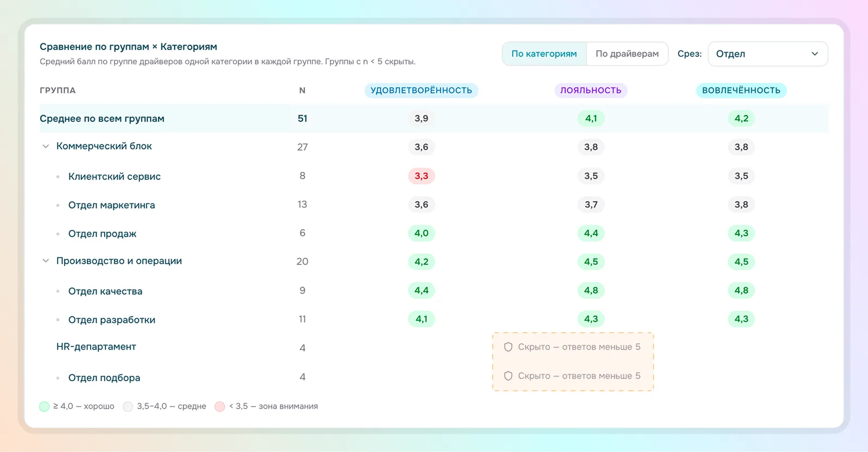Select the 'Отдел качества' row
This screenshot has height=452, width=868.
coord(434,291)
